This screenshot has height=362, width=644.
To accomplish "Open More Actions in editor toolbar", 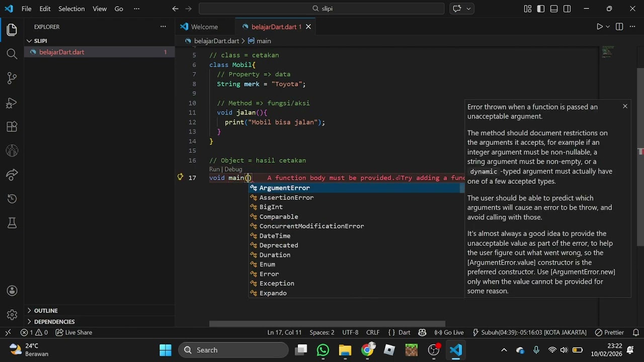I will [633, 27].
